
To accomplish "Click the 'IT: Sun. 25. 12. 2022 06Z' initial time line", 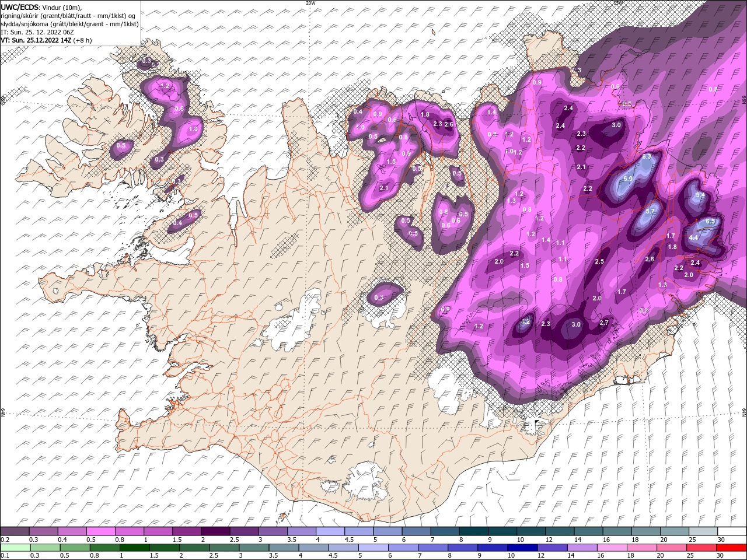I will point(39,32).
